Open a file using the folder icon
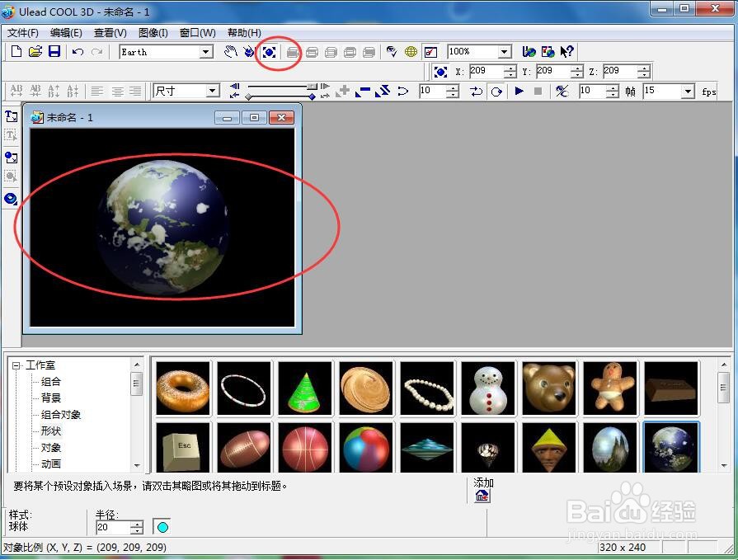Viewport: 738px width, 560px height. coord(35,51)
